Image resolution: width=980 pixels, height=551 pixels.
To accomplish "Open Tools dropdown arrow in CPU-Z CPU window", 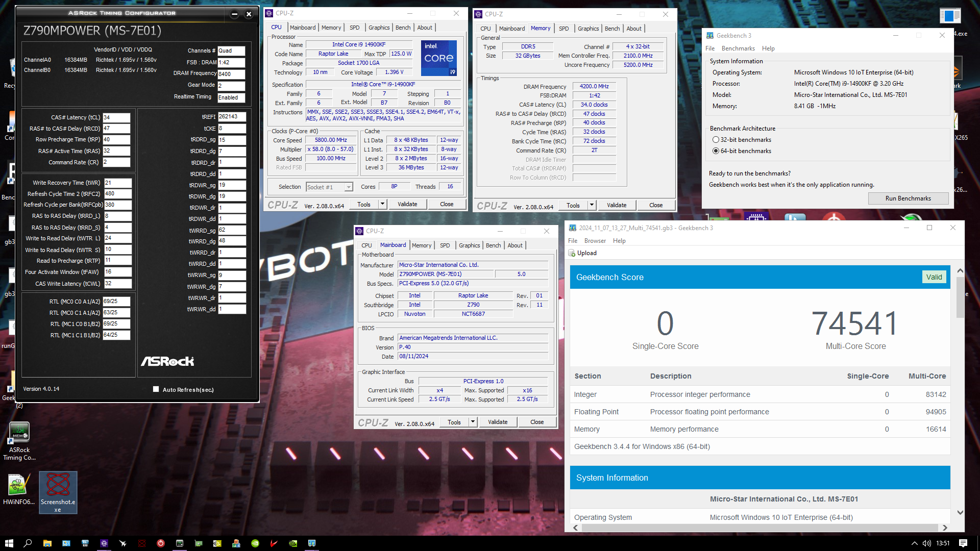I will pos(382,204).
